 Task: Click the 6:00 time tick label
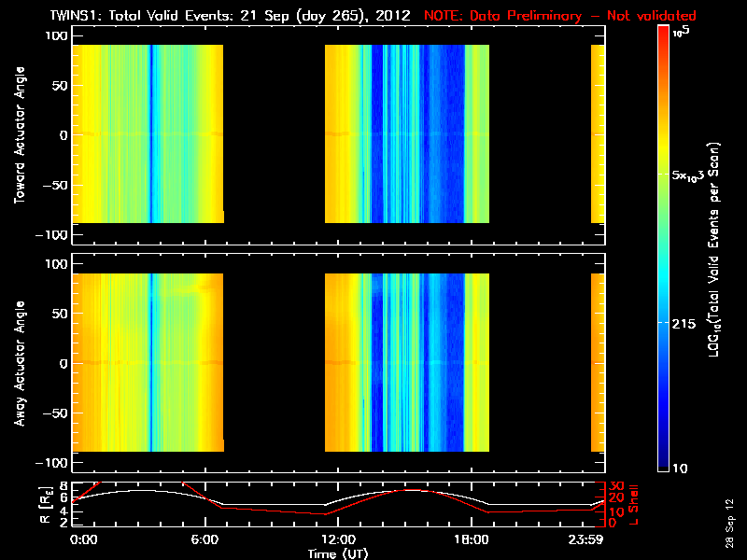[x=204, y=540]
